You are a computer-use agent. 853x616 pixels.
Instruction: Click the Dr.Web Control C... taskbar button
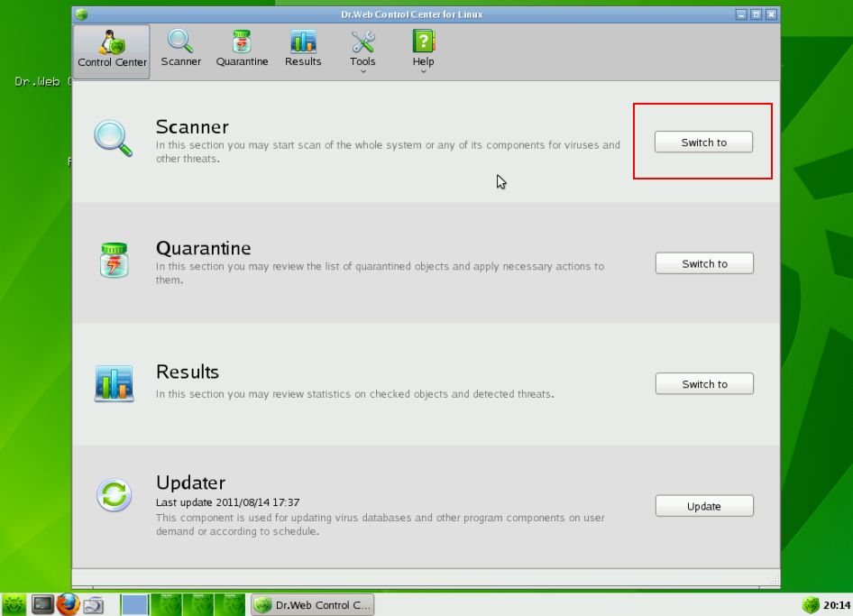point(313,604)
